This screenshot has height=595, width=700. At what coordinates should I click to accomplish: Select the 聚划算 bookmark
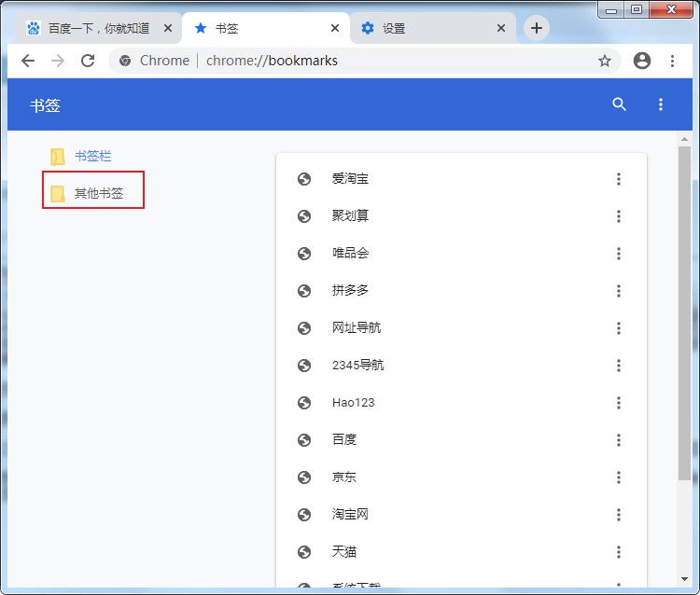(461, 216)
